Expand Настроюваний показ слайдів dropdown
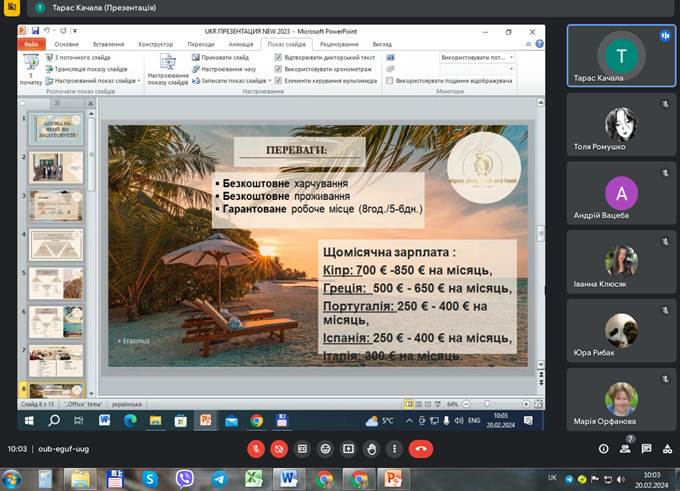Viewport: 680px width, 491px height. click(139, 81)
